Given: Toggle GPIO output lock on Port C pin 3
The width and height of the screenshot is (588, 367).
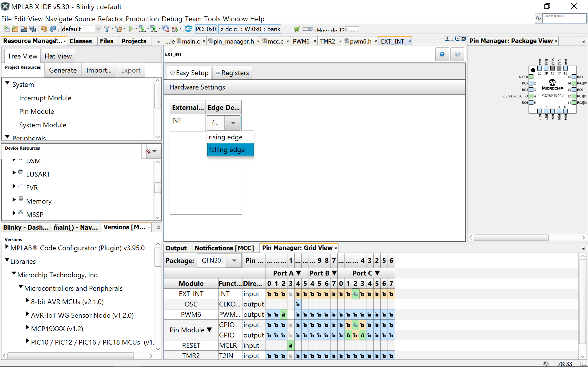Looking at the screenshot, I should pos(362,336).
